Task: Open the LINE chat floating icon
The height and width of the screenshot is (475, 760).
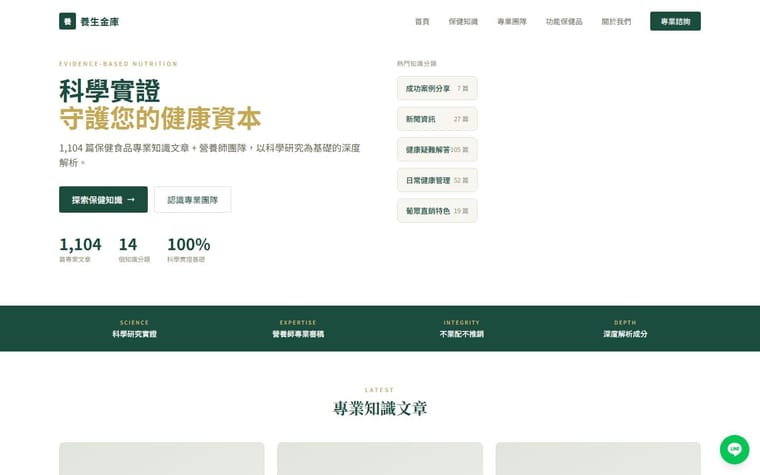Action: click(x=734, y=449)
